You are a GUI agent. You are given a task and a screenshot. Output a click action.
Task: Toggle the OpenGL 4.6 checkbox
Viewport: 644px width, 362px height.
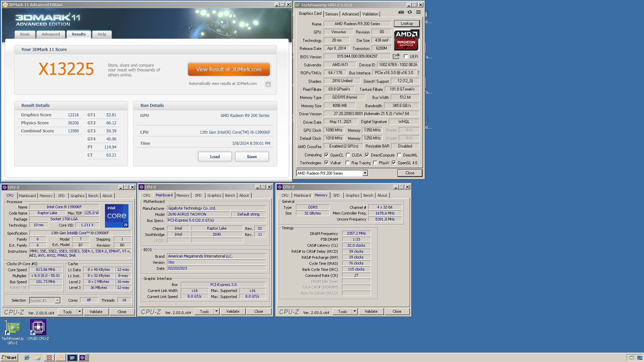click(394, 163)
